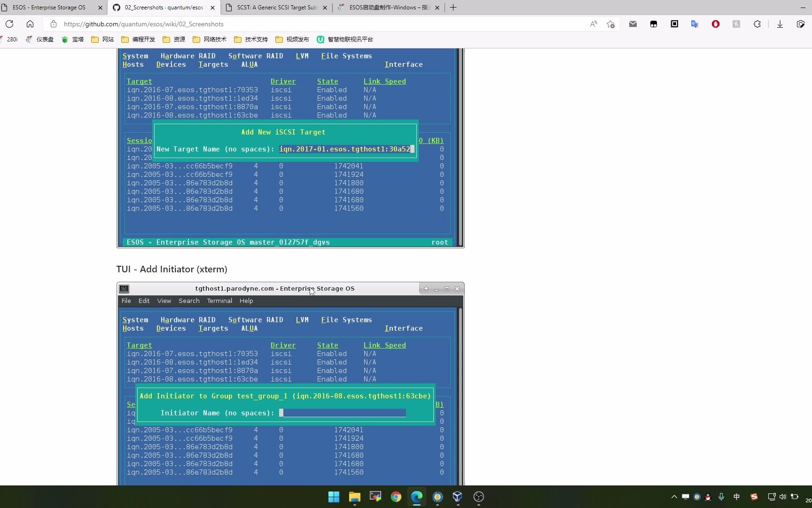Expand the 编程开发 bookmarks folder
The width and height of the screenshot is (812, 508).
[138, 40]
